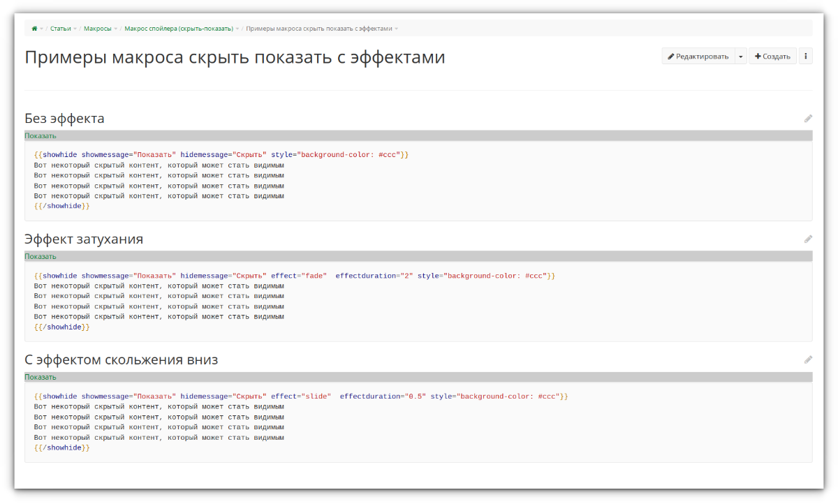Open dropdown arrow next to home icon
The width and height of the screenshot is (838, 504).
41,29
